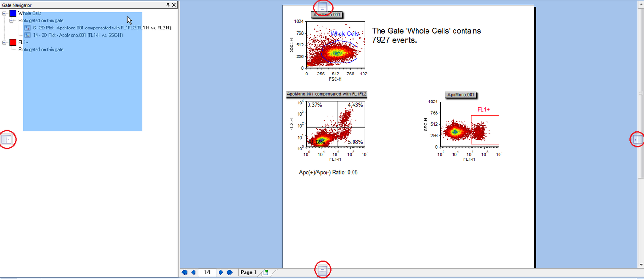Click the 'Gate Whole Cells contains 7927 events' text box
Viewport: 644px width, 279px height.
(x=426, y=36)
